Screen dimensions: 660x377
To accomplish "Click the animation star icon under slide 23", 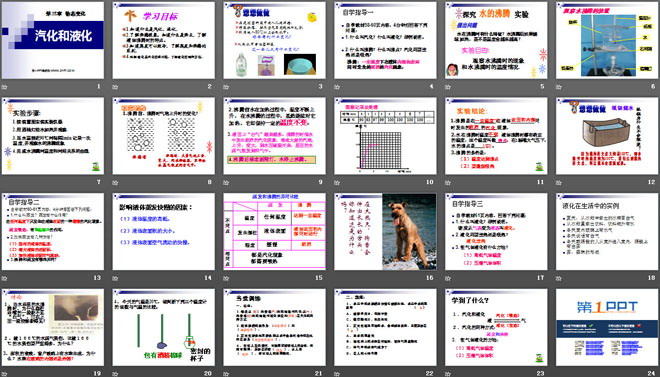I will tap(448, 373).
